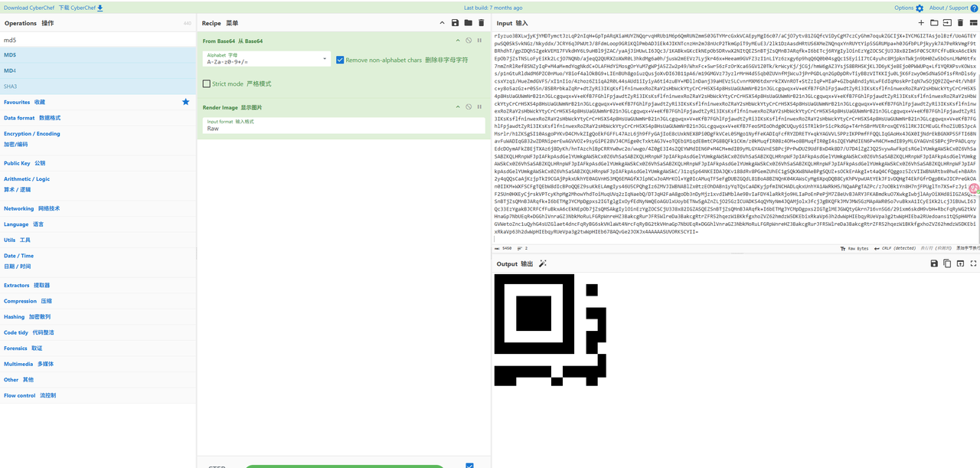The height and width of the screenshot is (468, 980).
Task: Open the Options gear icon
Action: (918, 8)
